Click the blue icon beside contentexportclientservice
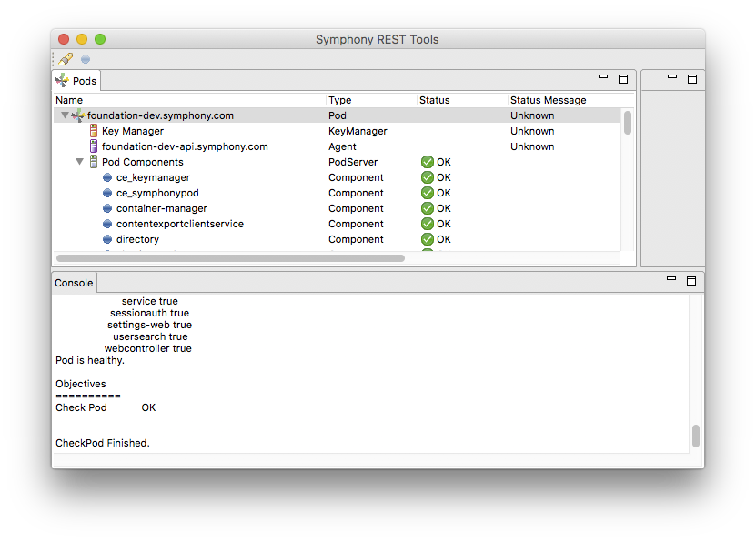 pos(107,224)
